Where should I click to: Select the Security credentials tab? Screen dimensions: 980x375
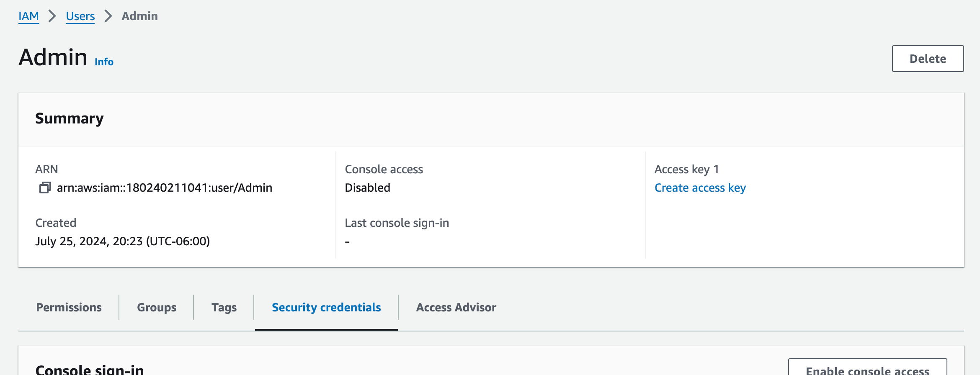[326, 308]
